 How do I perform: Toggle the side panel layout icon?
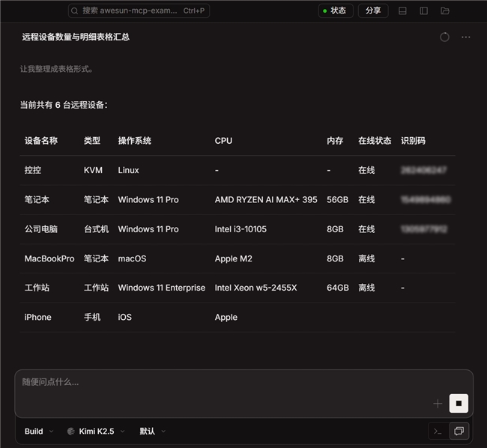(x=423, y=11)
